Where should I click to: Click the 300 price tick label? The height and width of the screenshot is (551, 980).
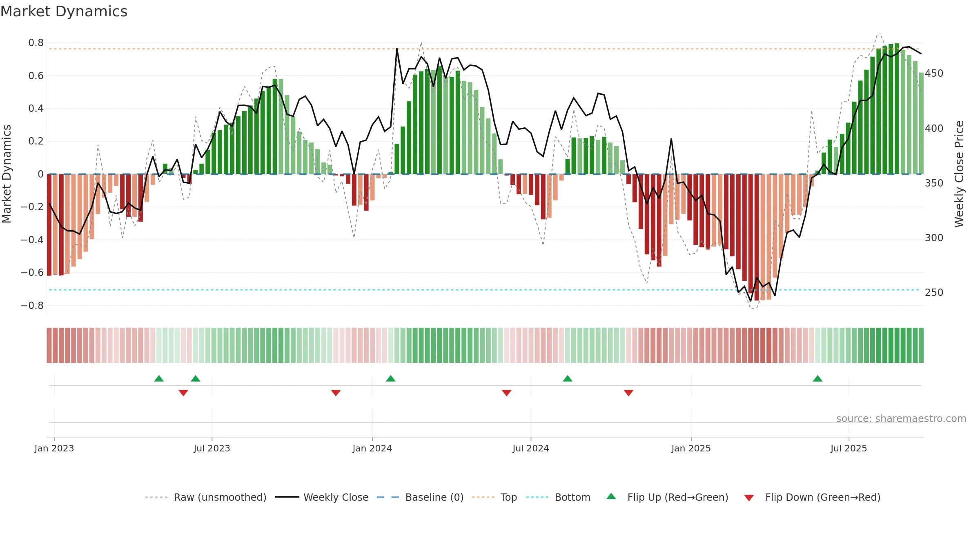click(934, 238)
